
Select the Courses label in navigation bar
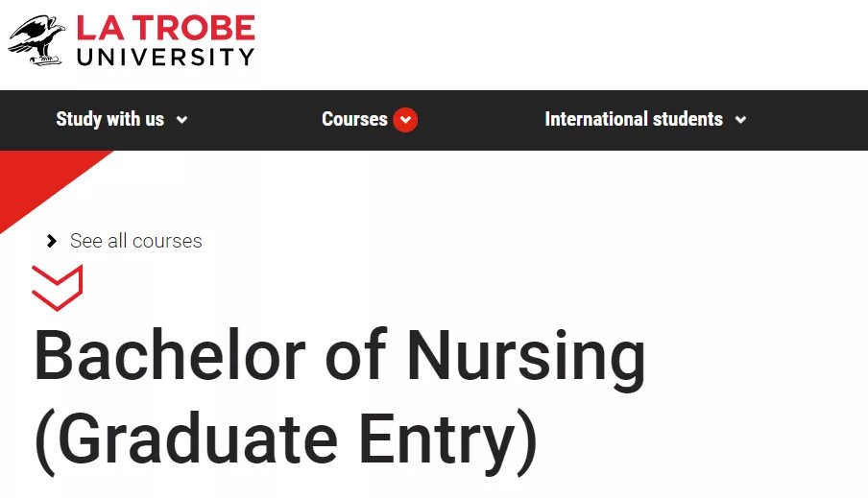pos(354,119)
